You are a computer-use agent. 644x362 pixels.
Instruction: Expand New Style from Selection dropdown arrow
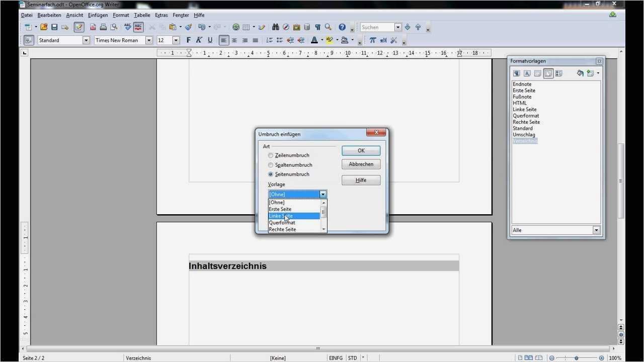(598, 73)
